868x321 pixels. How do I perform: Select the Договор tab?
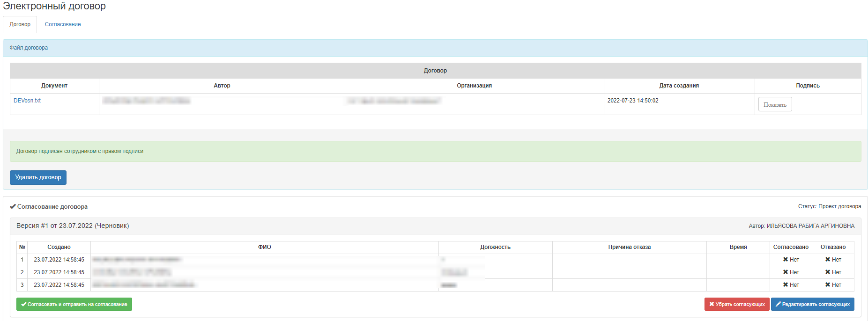[x=20, y=24]
